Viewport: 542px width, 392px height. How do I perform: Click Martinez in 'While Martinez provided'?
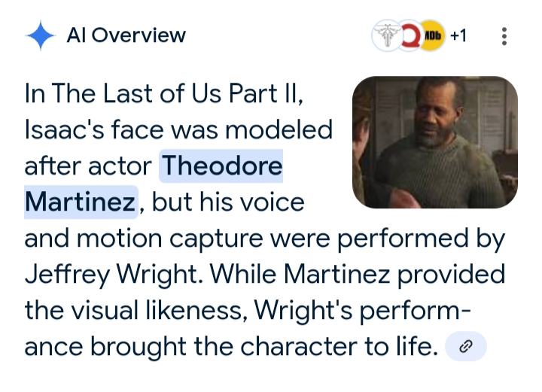[x=337, y=275]
